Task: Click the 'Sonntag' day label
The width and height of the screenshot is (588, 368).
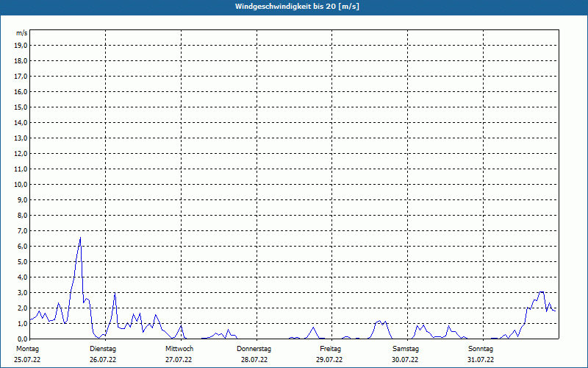Action: click(481, 349)
